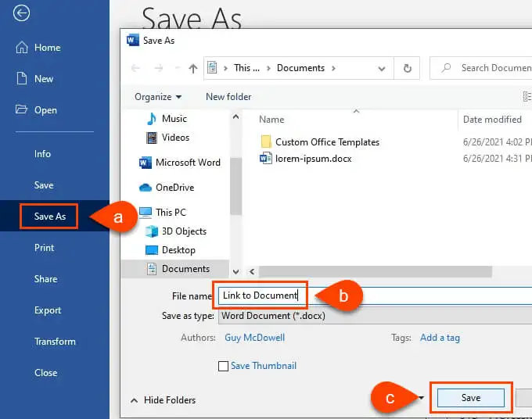Screen dimensions: 532x419
Task: Open the Export page
Action: 48,310
